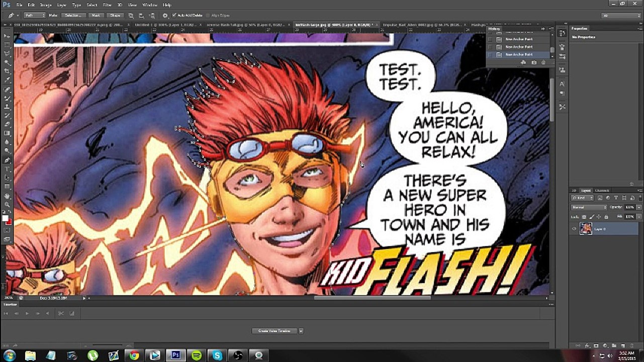Toggle Quick Mask mode
Image resolution: width=644 pixels, height=362 pixels.
pos(7,230)
